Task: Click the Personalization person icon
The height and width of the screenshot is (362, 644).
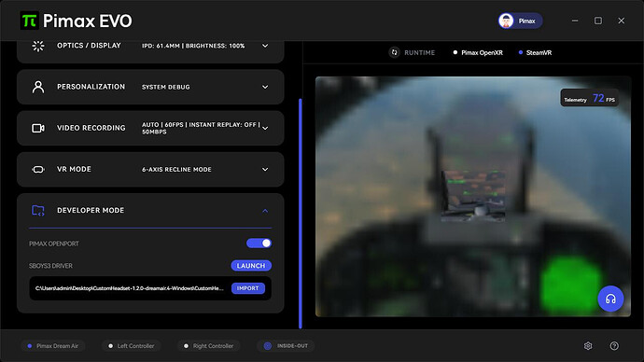Action: coord(38,87)
